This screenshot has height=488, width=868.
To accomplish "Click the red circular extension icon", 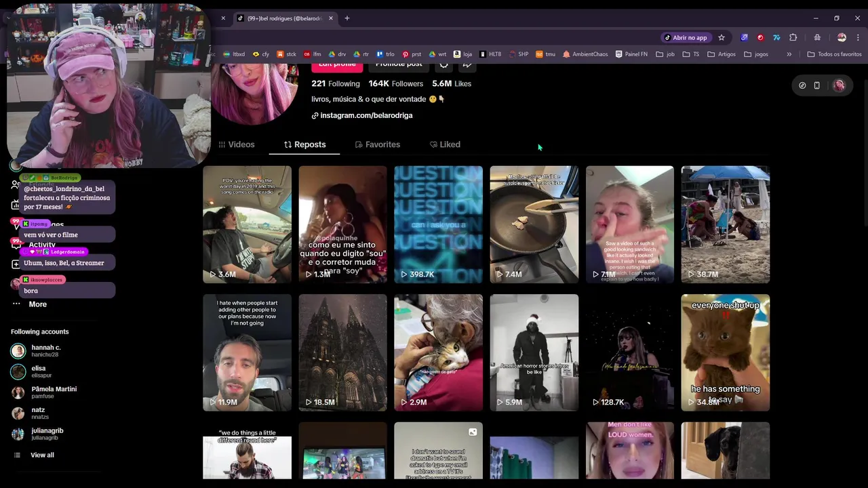I will (760, 37).
